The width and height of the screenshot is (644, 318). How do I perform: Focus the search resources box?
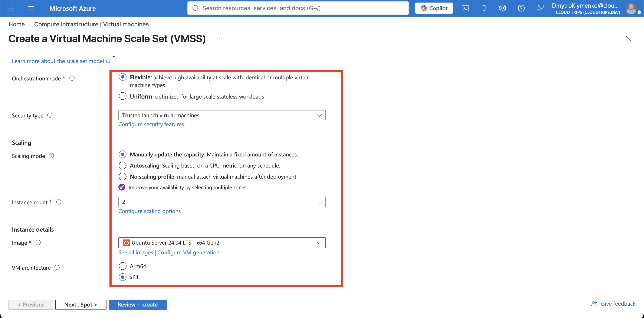(298, 8)
